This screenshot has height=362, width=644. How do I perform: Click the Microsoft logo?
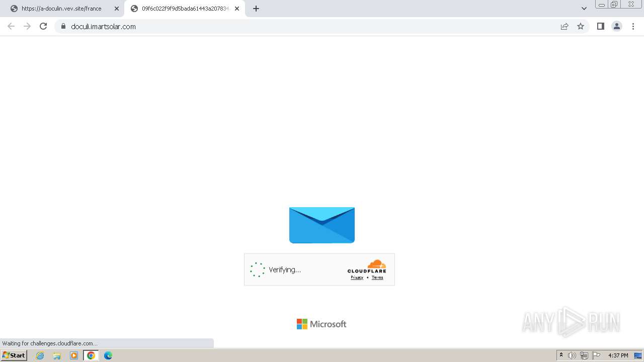coord(321,324)
